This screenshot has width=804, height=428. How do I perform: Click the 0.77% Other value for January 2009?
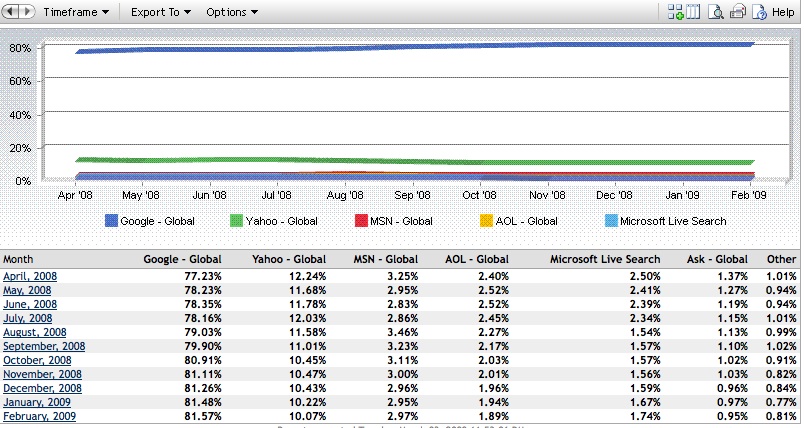coord(781,402)
